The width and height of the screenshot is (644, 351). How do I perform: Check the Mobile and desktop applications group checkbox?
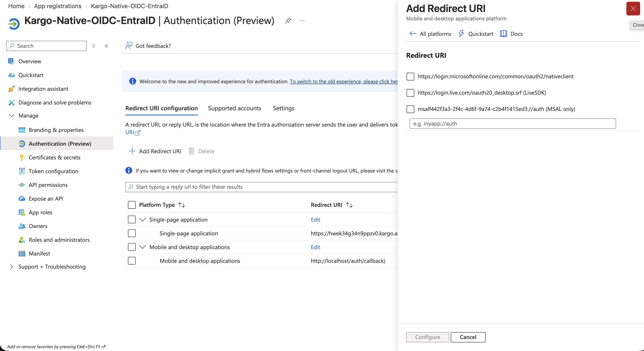(132, 247)
